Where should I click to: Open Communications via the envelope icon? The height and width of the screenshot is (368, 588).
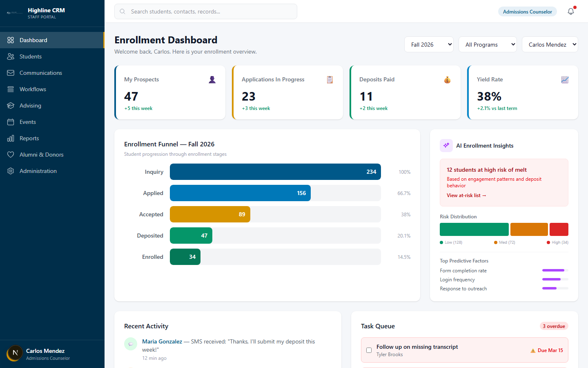click(11, 73)
